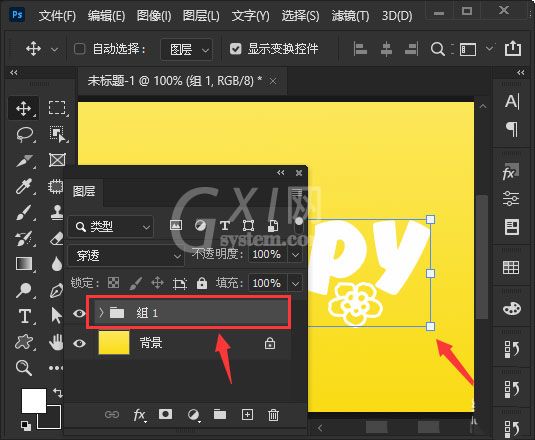
Task: Select the Zoom tool in toolbox
Action: (24, 368)
